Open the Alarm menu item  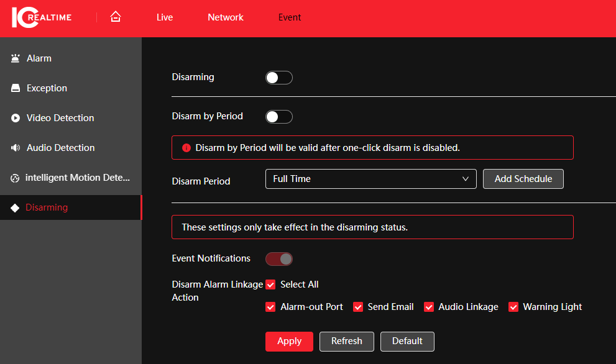tap(71, 58)
